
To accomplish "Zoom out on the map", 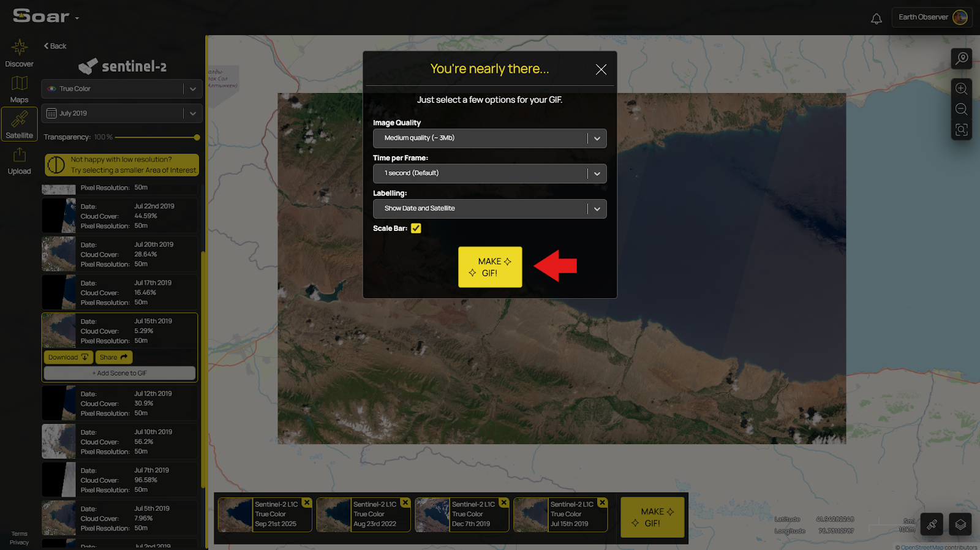I will (962, 109).
